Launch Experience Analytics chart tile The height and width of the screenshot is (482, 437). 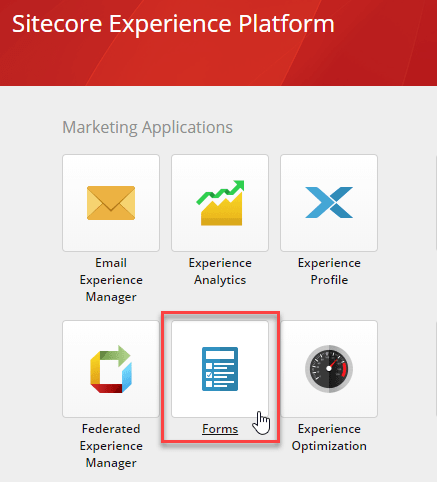coord(220,203)
